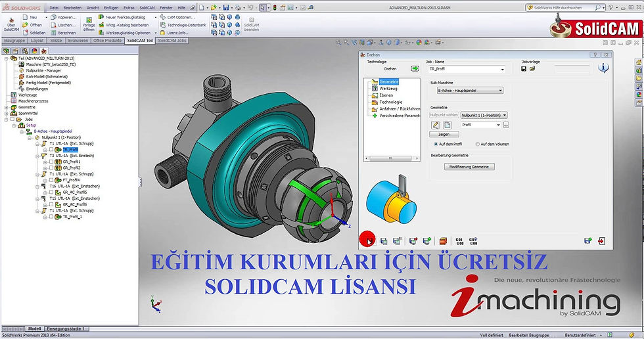Image resolution: width=644 pixels, height=339 pixels.
Task: Click the Modifizierung Geometrie button
Action: (469, 167)
